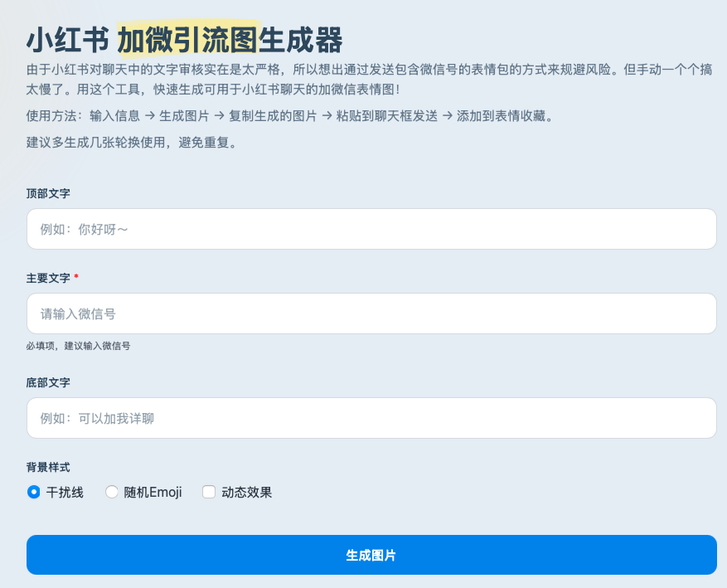The width and height of the screenshot is (727, 588).
Task: Choose the 随机Emoji background option
Action: coord(112,492)
